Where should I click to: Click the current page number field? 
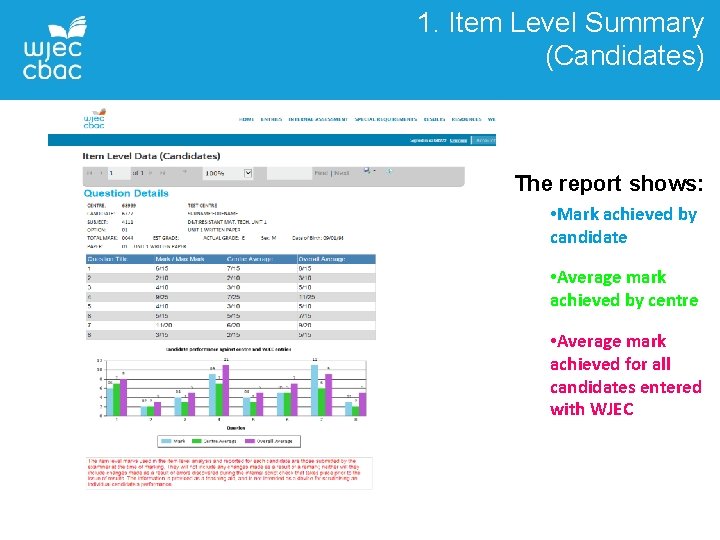pyautogui.click(x=118, y=173)
